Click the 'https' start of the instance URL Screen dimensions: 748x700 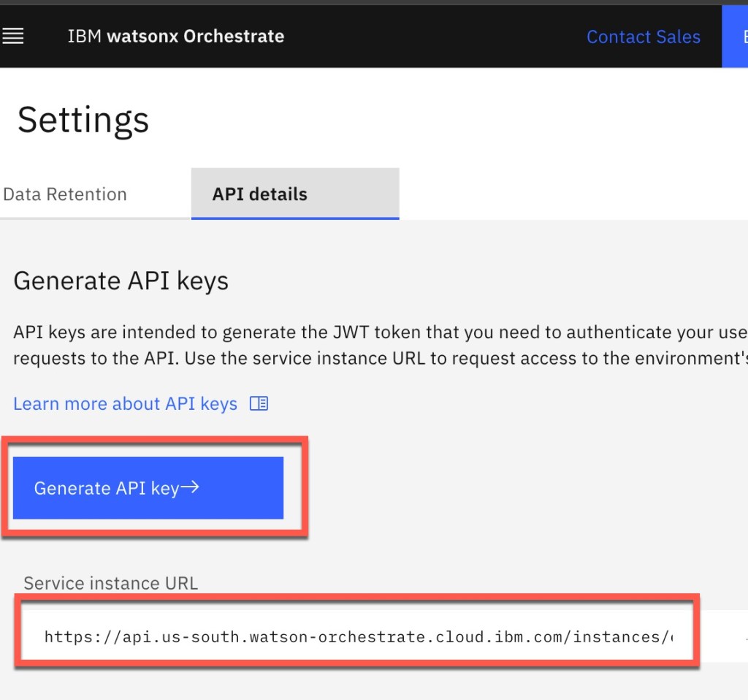click(x=62, y=637)
